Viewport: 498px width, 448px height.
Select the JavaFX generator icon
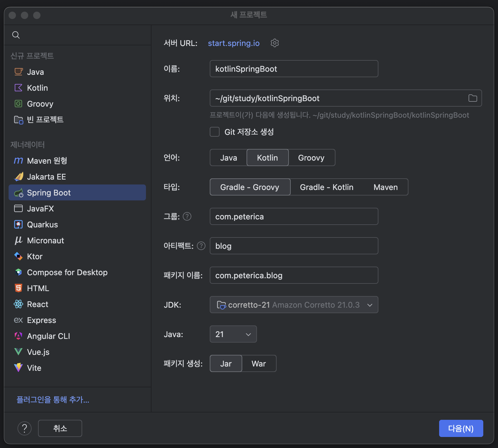(18, 208)
